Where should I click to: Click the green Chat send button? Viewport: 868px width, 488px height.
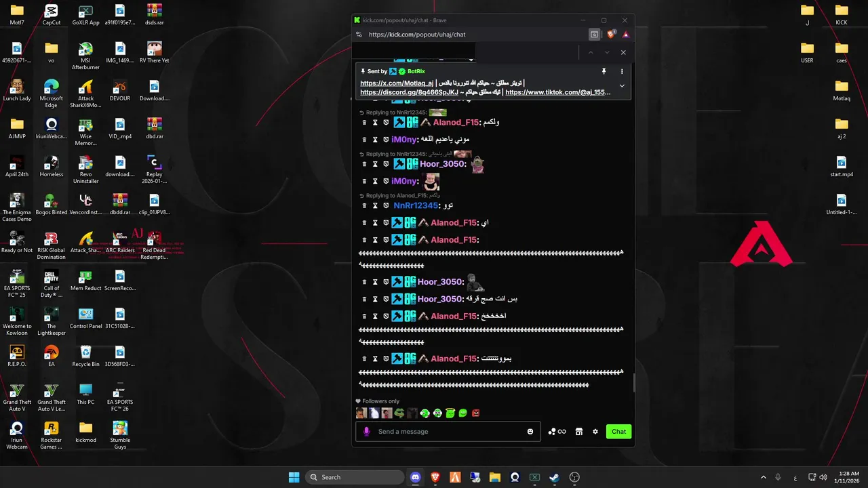pyautogui.click(x=619, y=432)
